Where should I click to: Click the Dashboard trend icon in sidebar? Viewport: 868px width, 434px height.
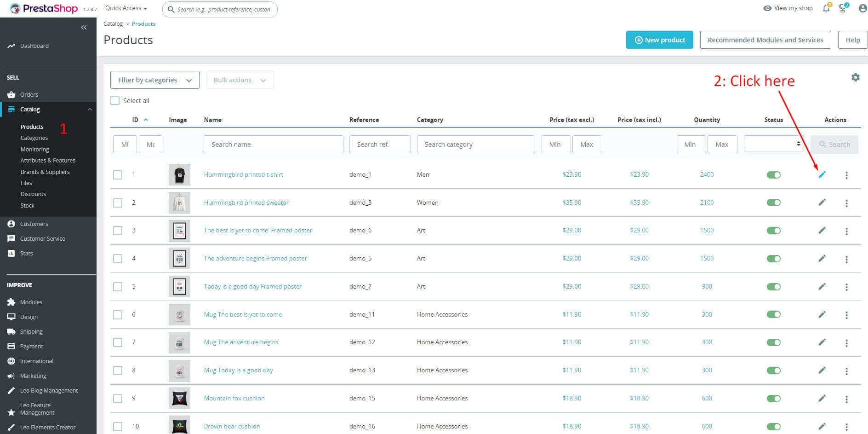click(x=11, y=46)
